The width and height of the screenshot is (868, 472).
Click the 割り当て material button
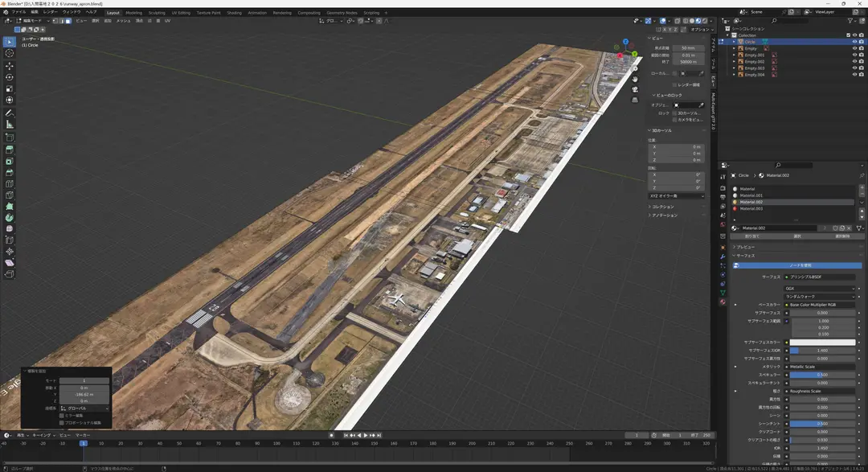coord(751,236)
